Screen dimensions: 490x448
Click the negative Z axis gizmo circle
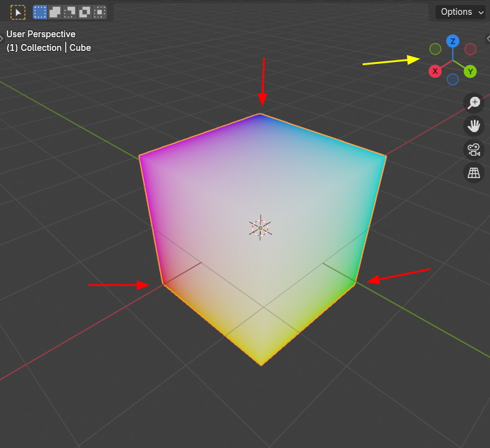(x=453, y=79)
